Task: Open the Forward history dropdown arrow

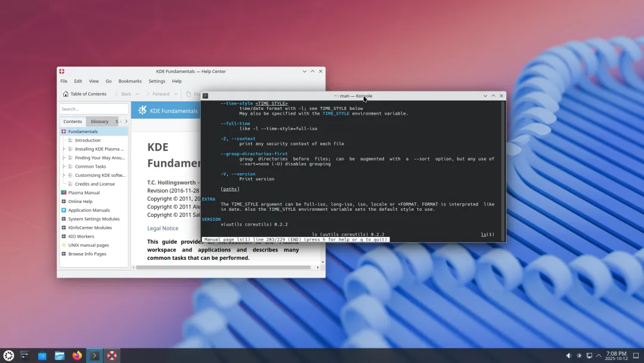Action: coord(176,94)
